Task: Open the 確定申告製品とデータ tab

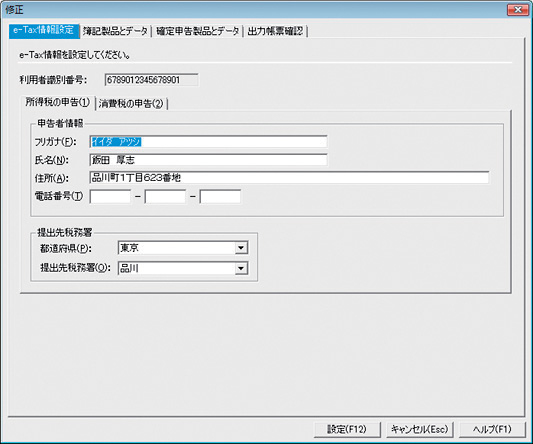Action: click(197, 32)
